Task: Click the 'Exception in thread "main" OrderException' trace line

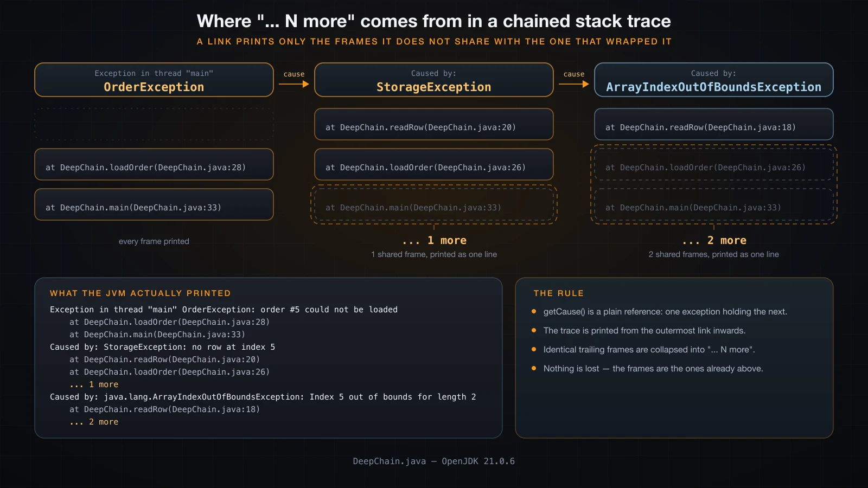Action: point(224,310)
